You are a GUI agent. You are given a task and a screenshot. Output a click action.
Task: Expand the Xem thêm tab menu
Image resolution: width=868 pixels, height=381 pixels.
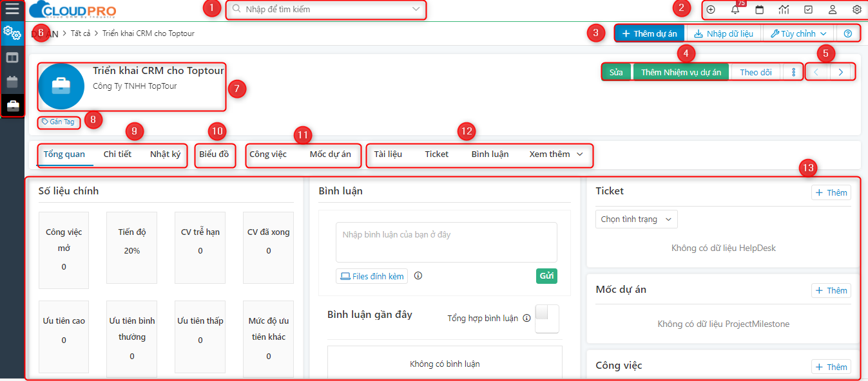tap(555, 154)
